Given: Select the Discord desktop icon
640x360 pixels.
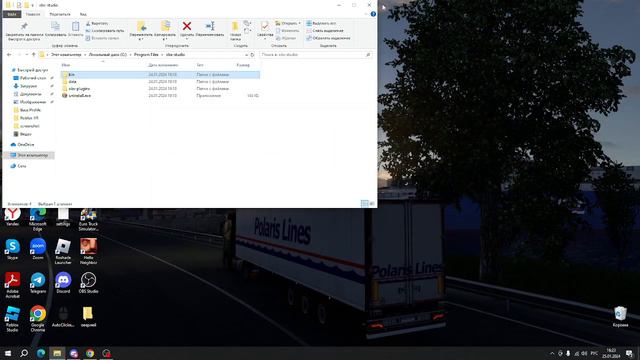Looking at the screenshot, I should pyautogui.click(x=63, y=283).
